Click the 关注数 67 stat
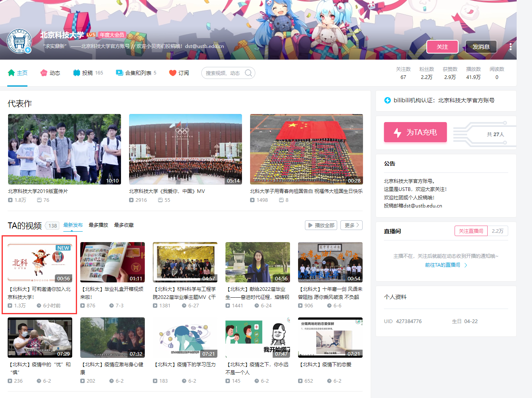 coord(403,73)
